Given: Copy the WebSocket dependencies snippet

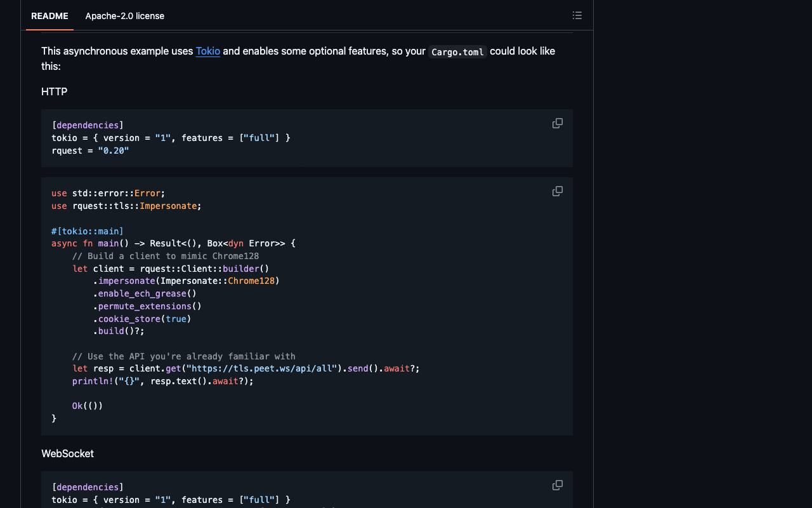Looking at the screenshot, I should [x=558, y=485].
